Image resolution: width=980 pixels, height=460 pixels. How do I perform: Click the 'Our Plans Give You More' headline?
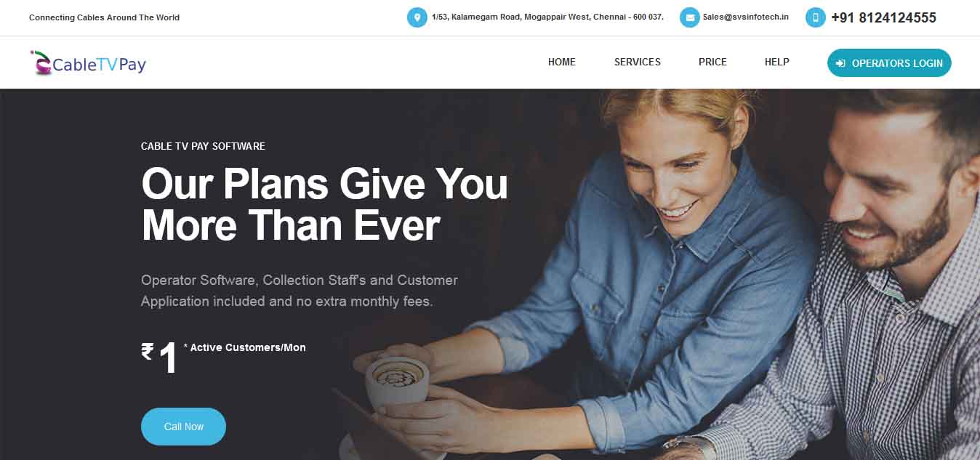[324, 203]
